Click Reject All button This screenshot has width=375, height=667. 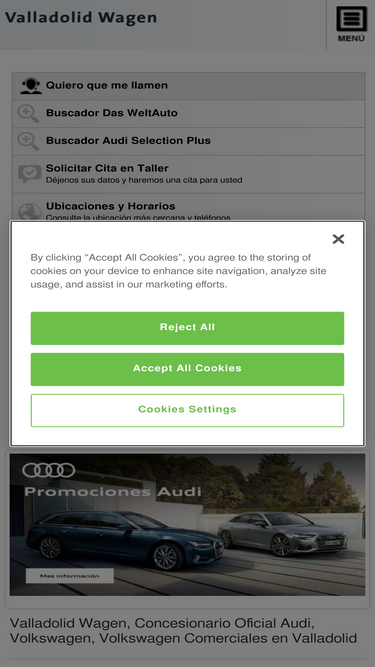coord(188,328)
